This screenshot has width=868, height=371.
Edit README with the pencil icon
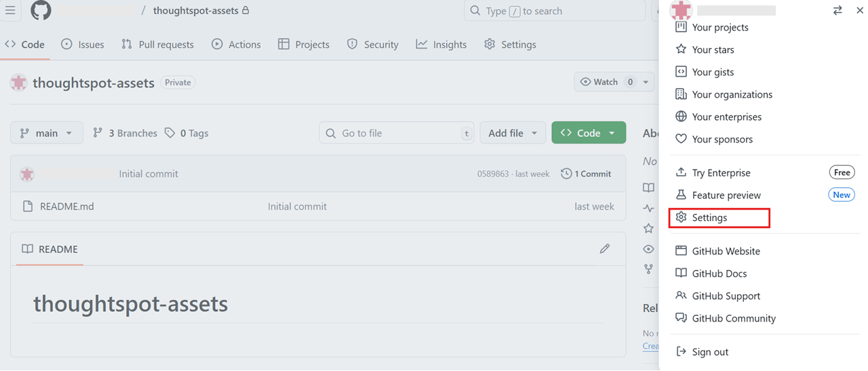click(605, 249)
